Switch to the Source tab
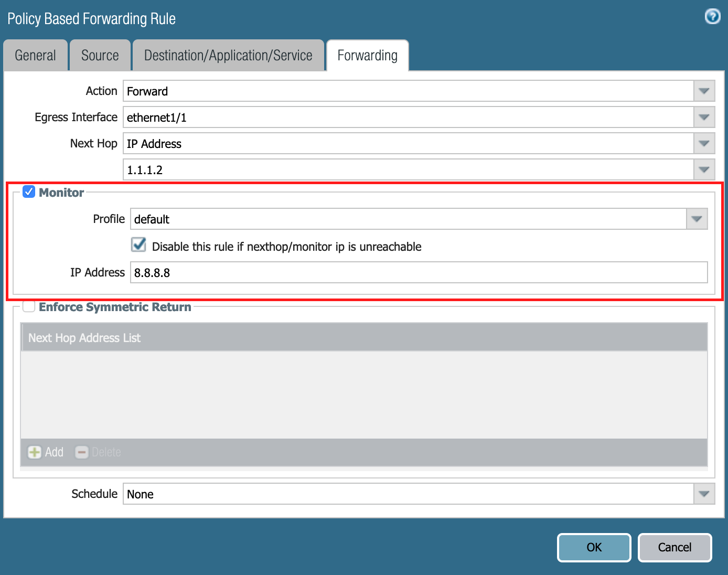The height and width of the screenshot is (575, 728). pyautogui.click(x=100, y=55)
